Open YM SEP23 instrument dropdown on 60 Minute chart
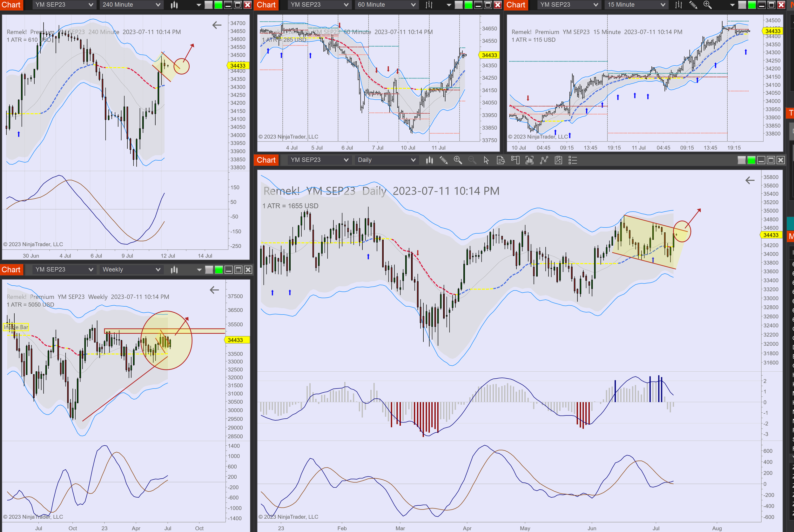Screen dimensions: 794x532 click(319, 5)
